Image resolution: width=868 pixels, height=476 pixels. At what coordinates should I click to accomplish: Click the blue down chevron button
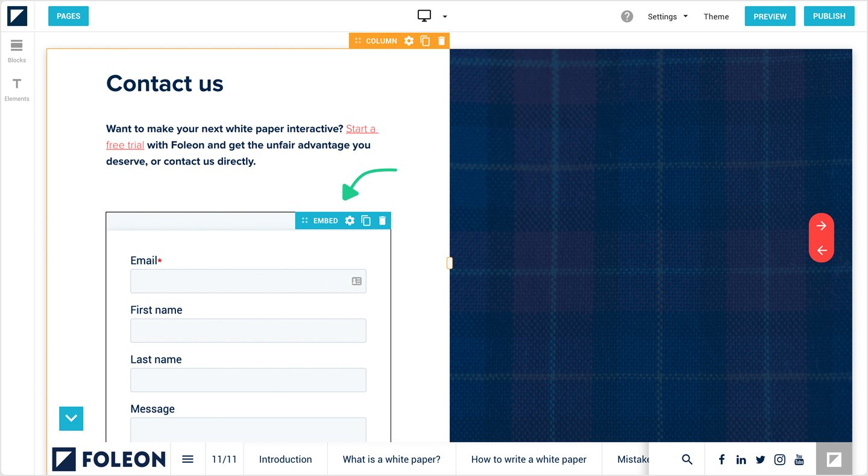point(71,418)
